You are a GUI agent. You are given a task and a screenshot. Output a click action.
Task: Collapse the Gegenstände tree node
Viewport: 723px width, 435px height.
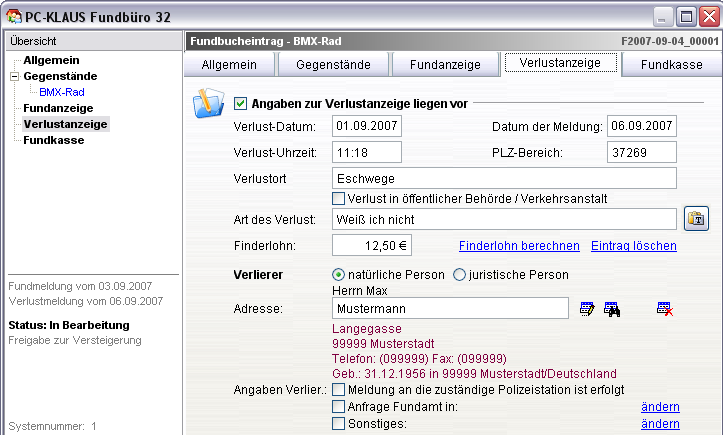pos(14,76)
